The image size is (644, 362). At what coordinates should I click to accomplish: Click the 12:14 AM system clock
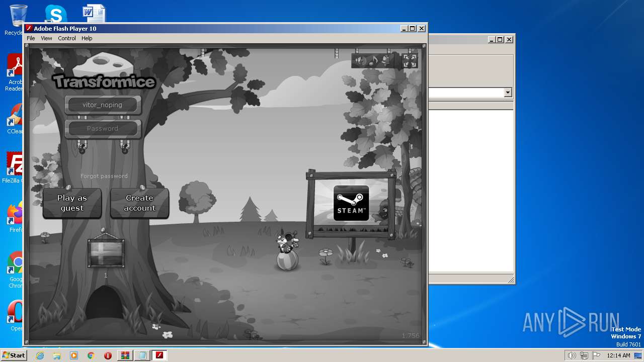(x=618, y=355)
